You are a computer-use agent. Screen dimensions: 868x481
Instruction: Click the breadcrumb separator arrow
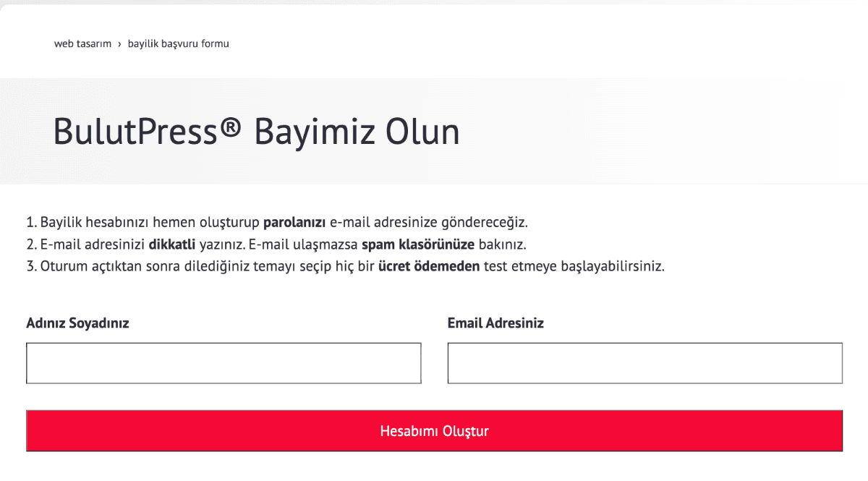click(x=118, y=43)
